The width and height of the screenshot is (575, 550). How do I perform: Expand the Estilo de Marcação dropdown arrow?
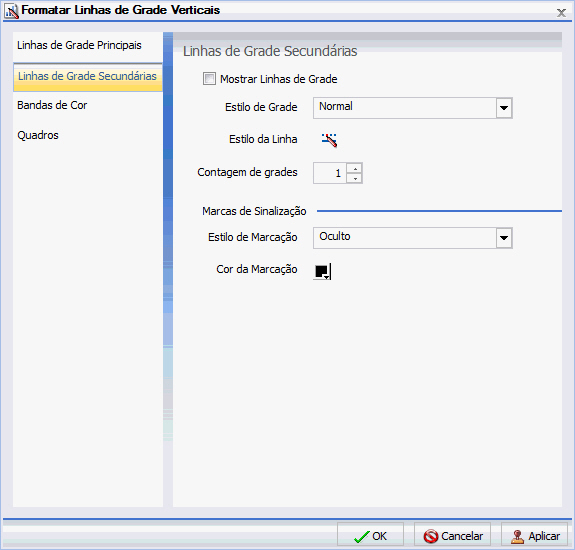coord(504,238)
